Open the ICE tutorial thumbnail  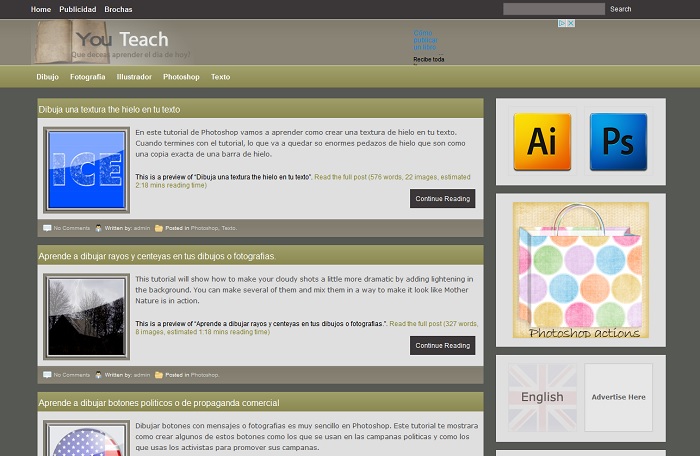pos(86,169)
